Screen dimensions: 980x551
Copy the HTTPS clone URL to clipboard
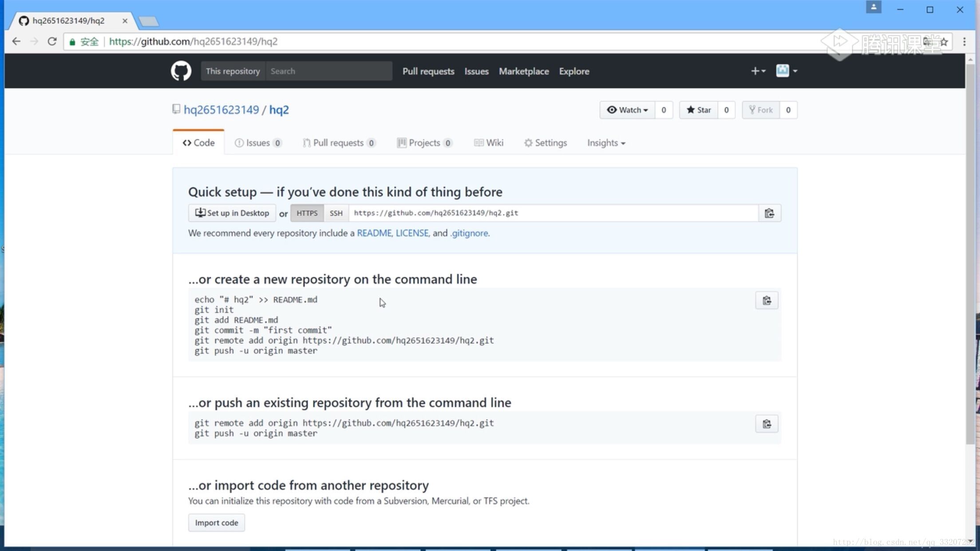[x=769, y=213]
